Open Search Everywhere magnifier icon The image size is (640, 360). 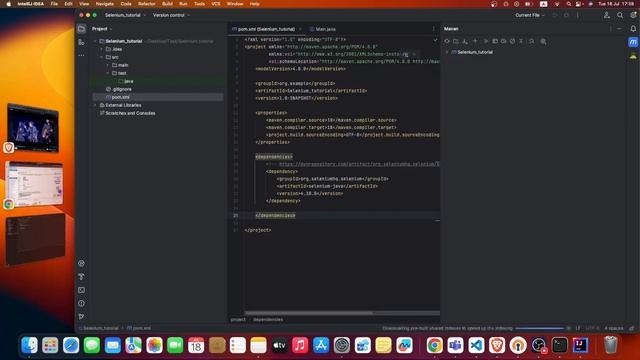tap(620, 15)
